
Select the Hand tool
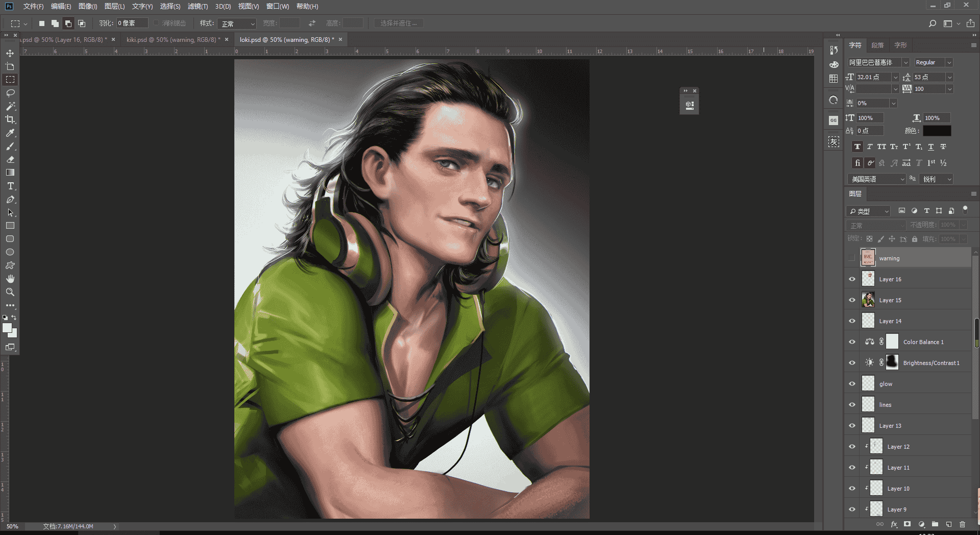pyautogui.click(x=10, y=279)
